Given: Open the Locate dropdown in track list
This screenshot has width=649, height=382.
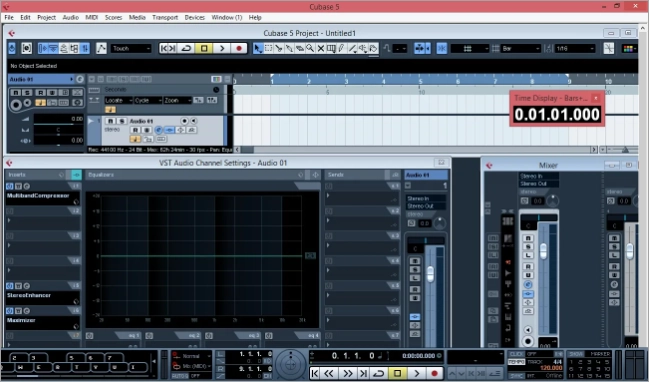Looking at the screenshot, I should 118,100.
